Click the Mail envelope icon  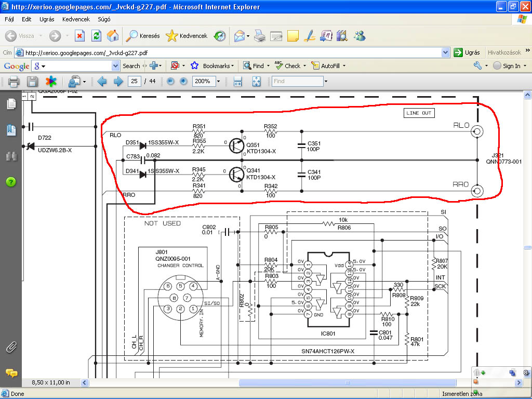click(x=240, y=36)
